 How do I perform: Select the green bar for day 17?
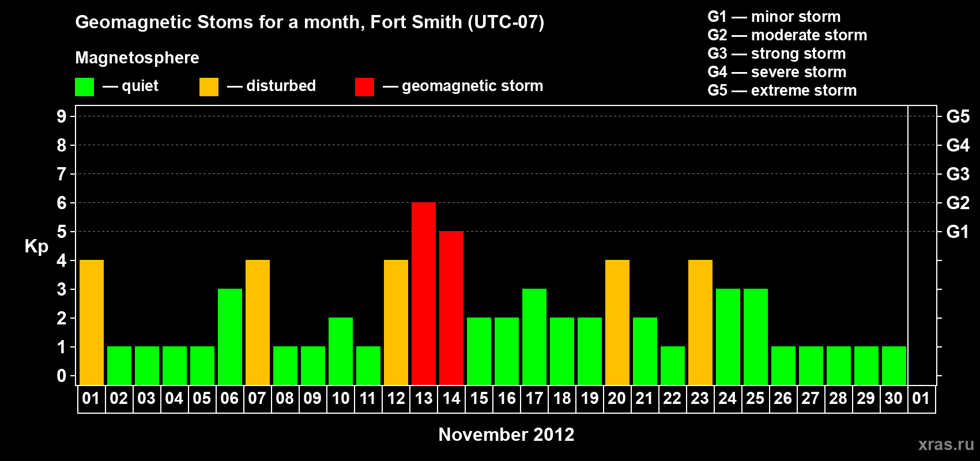534,337
